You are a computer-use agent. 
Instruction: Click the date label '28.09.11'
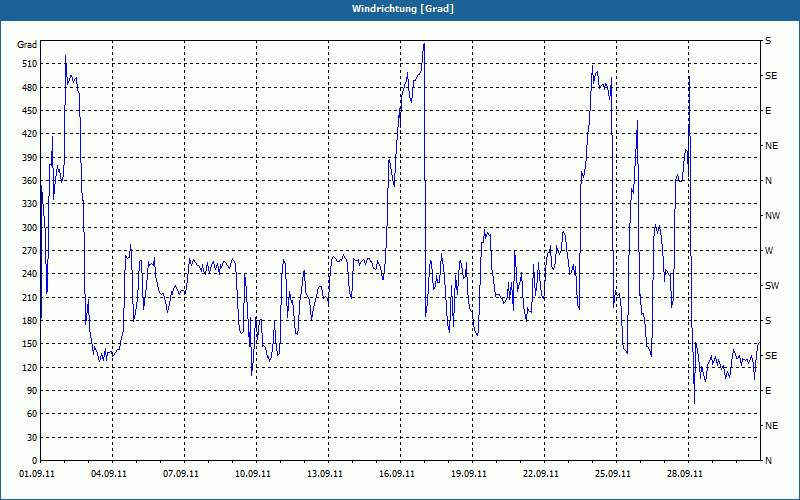pos(684,474)
